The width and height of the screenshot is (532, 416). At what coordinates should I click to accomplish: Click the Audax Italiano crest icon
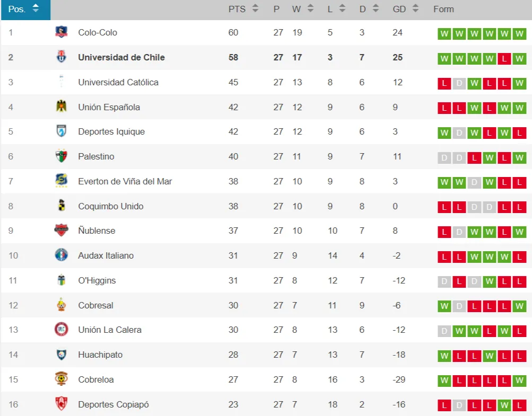tap(62, 255)
